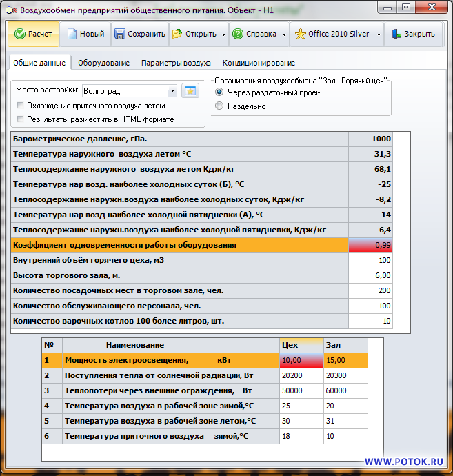Click the Office 2010 Silver star icon
The image size is (453, 476).
pos(300,34)
